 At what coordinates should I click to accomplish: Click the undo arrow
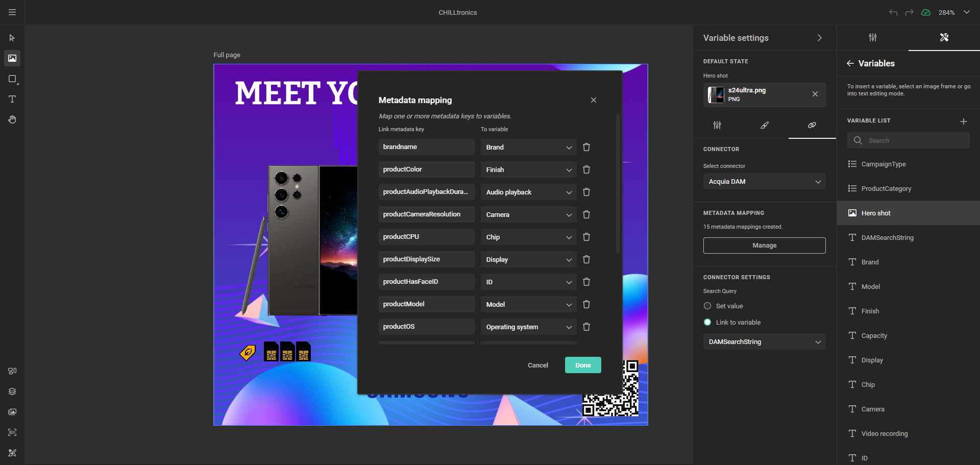893,12
